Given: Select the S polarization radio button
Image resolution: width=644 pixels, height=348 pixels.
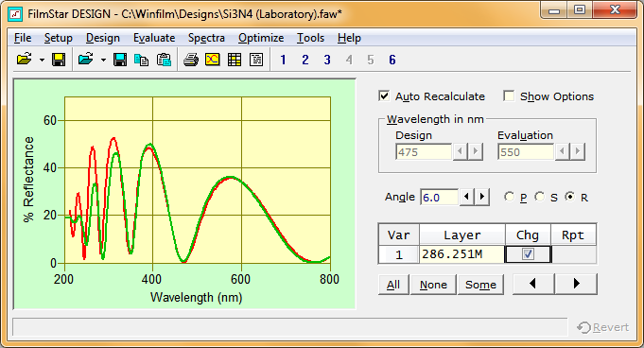Looking at the screenshot, I should 539,198.
